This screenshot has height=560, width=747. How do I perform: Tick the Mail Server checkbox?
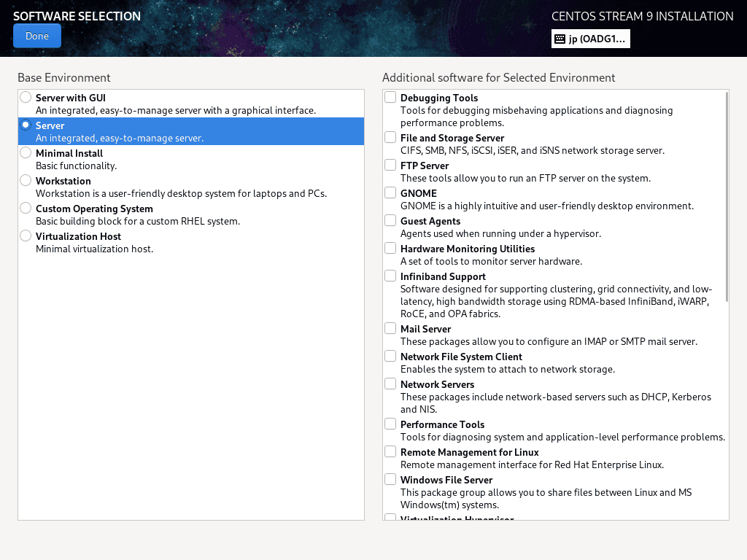tap(390, 328)
